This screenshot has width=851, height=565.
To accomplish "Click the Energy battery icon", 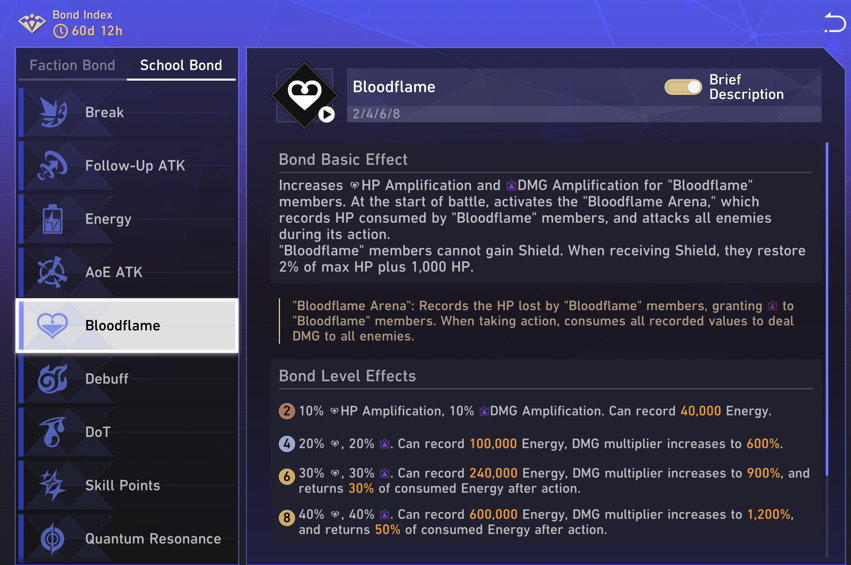I will (52, 219).
